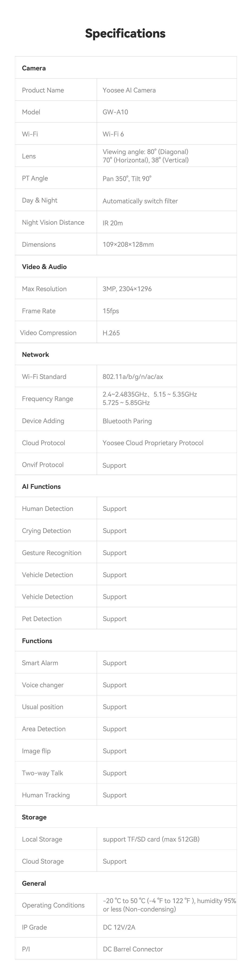
Task: Select the Night Vision Distance label
Action: pyautogui.click(x=53, y=223)
